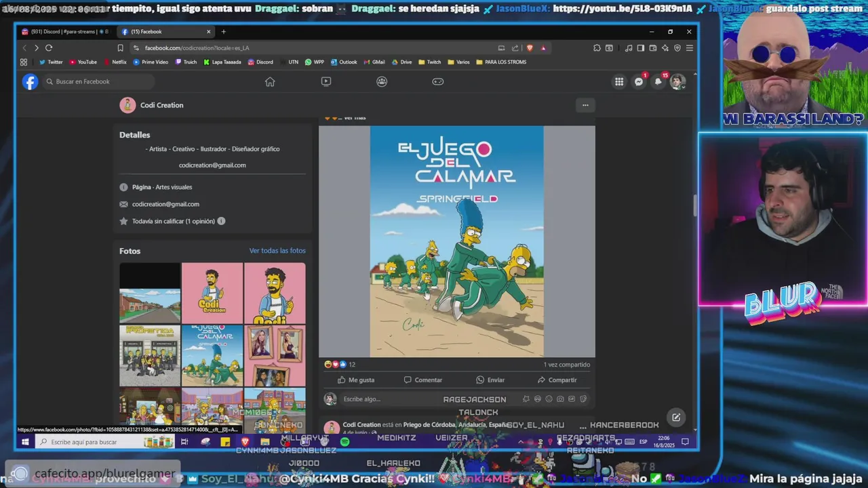Open the Windows notification center icon
The height and width of the screenshot is (488, 868).
click(685, 442)
